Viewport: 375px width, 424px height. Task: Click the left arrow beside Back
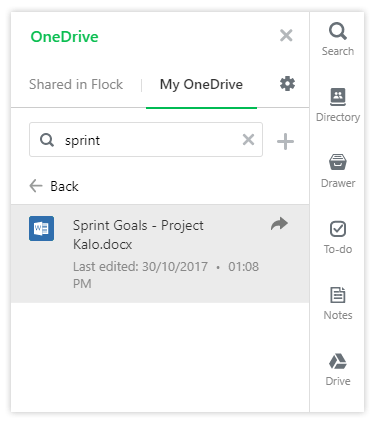point(36,186)
